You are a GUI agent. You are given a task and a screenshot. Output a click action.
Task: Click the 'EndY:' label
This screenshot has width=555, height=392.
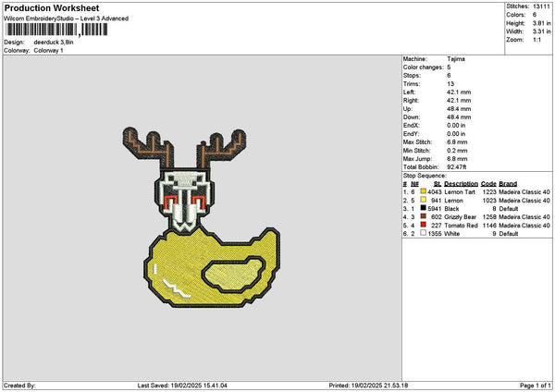pyautogui.click(x=412, y=134)
